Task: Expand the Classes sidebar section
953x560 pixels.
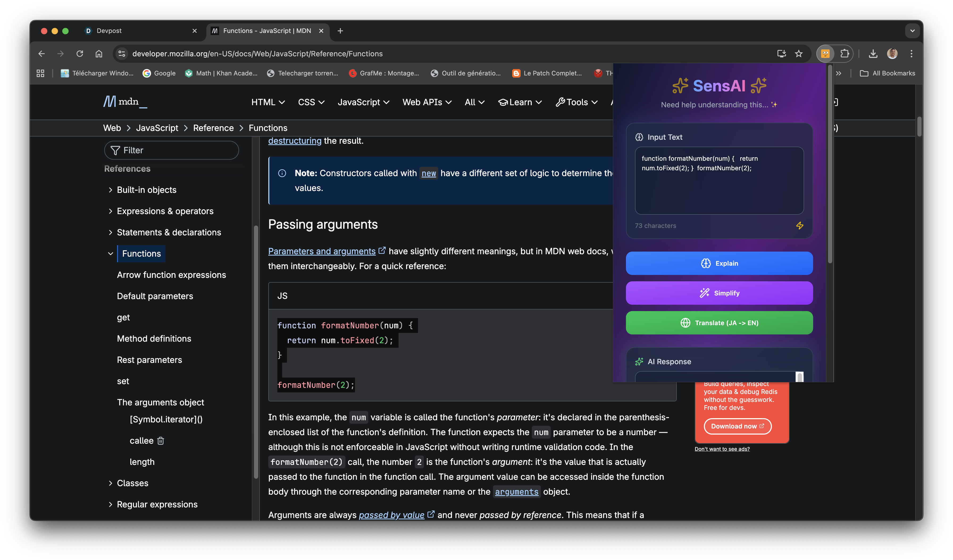Action: 110,483
